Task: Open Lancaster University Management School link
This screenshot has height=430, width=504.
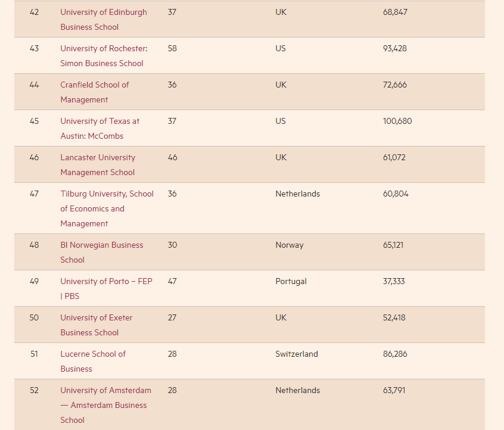Action: [98, 165]
